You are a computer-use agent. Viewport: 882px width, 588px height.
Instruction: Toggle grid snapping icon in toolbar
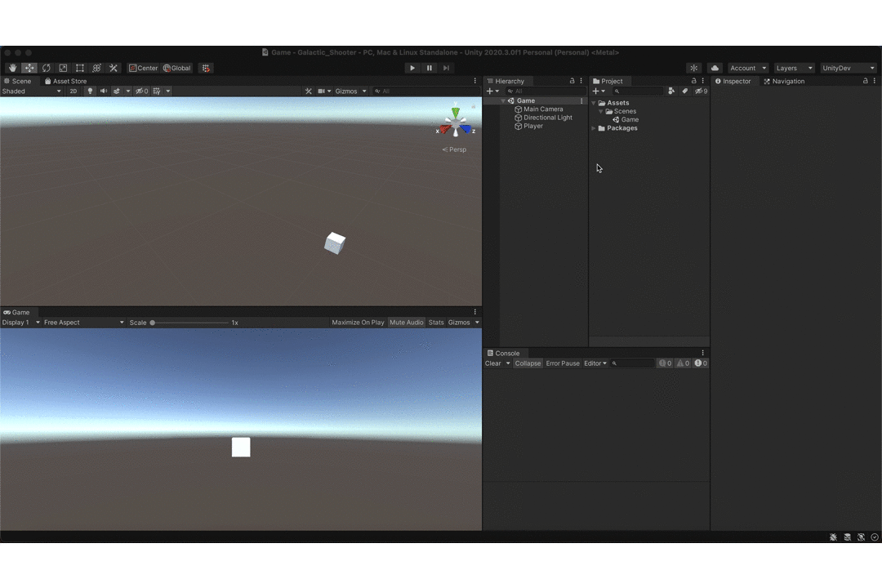click(x=207, y=68)
